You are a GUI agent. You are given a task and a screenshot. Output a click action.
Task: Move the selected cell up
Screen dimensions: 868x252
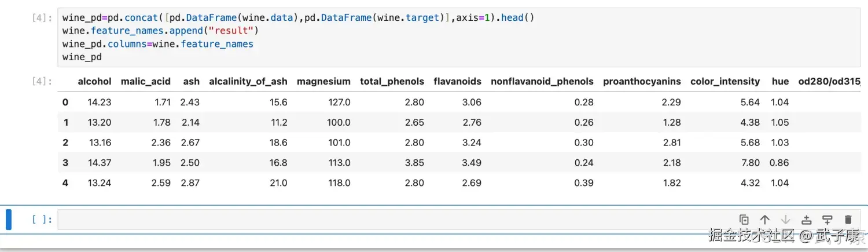[765, 220]
